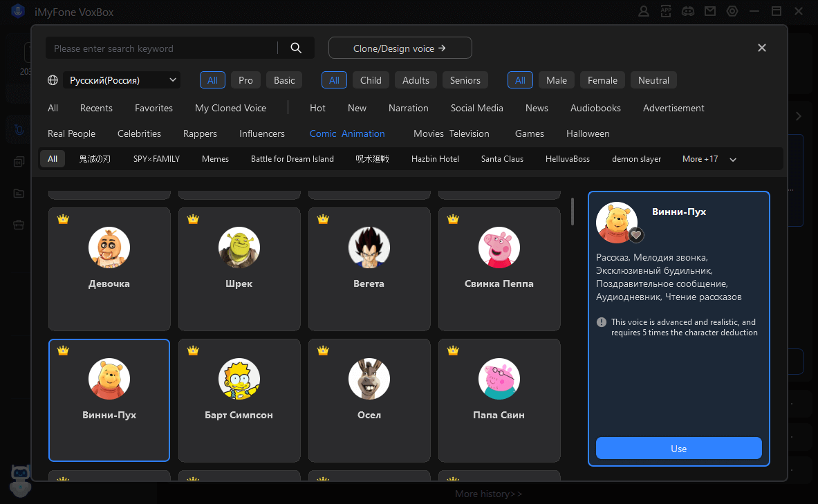Open the folder icon in left sidebar
Image resolution: width=818 pixels, height=504 pixels.
click(x=19, y=193)
